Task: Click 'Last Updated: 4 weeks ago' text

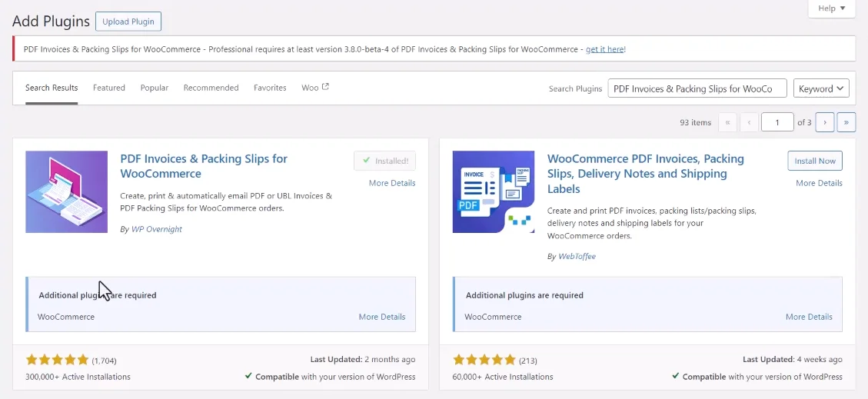Action: 793,360
